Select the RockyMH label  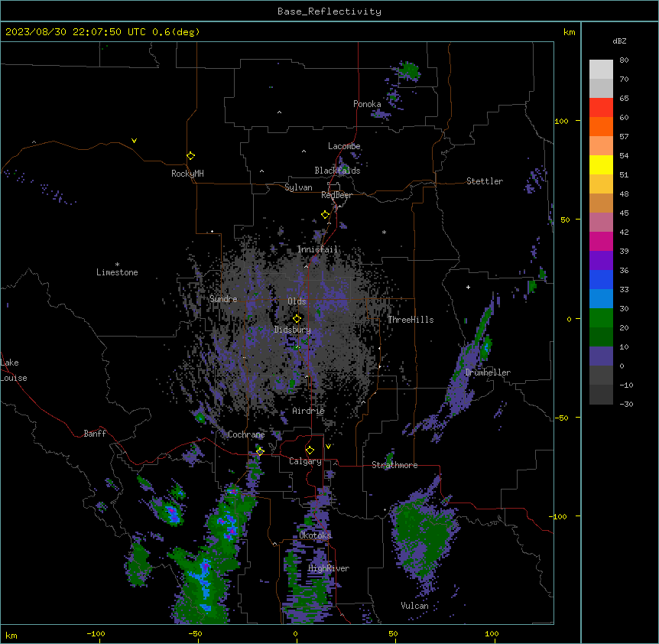point(187,174)
